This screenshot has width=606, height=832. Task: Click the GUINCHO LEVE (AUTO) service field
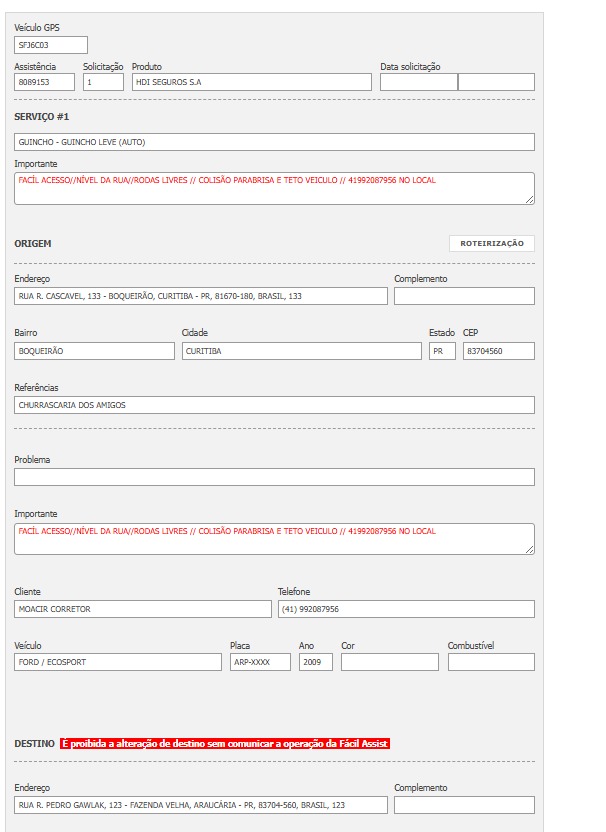(274, 142)
